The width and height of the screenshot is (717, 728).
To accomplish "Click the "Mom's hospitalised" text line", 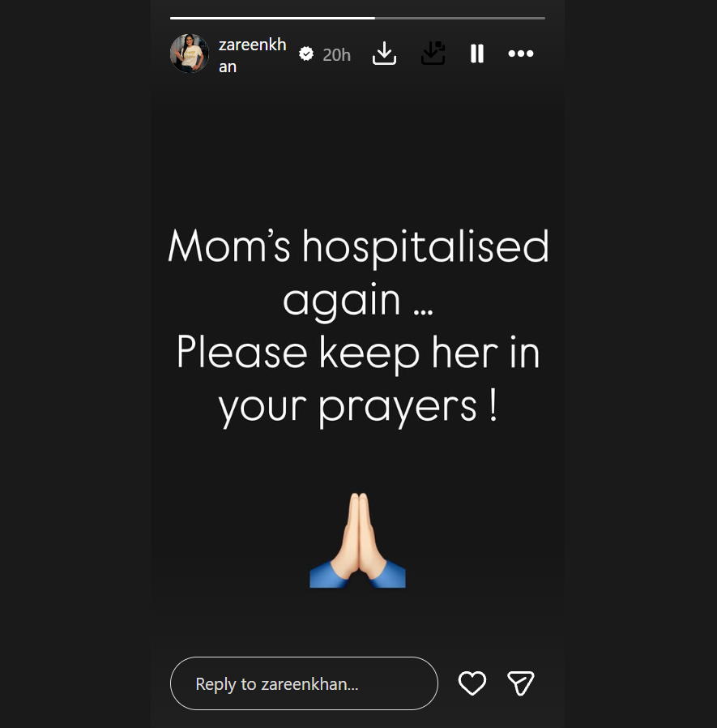I will tap(358, 248).
